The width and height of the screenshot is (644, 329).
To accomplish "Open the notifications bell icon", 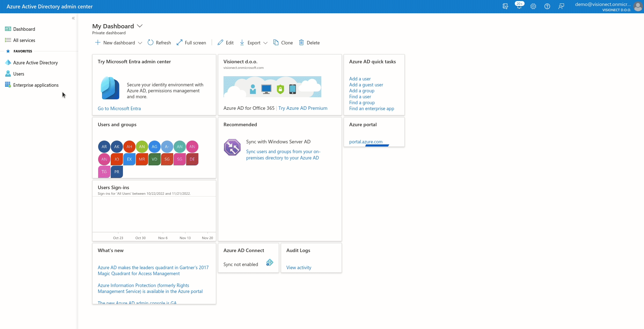I will click(519, 6).
